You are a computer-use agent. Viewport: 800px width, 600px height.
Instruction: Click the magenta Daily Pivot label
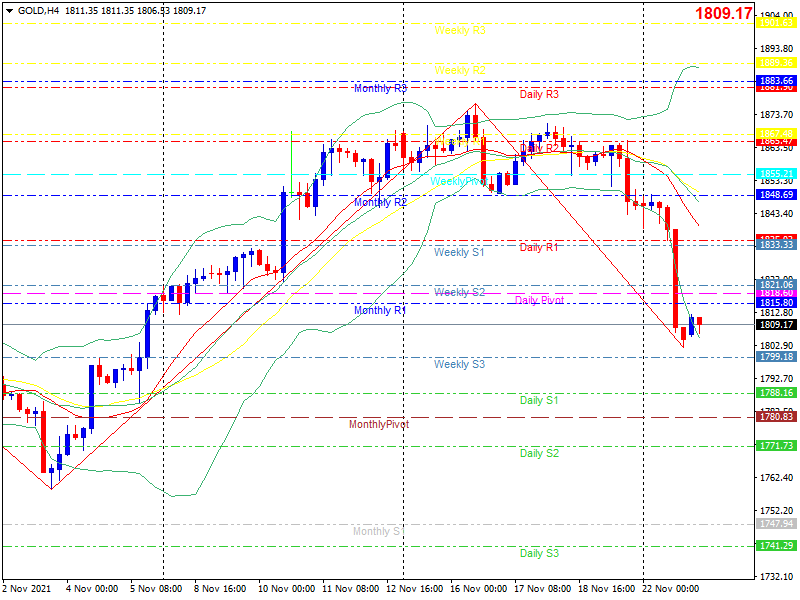point(539,300)
